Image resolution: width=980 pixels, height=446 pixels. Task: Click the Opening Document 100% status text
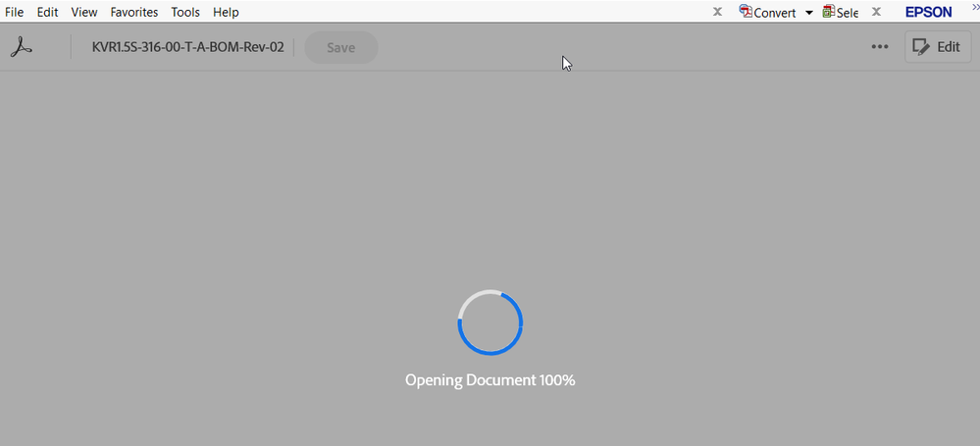point(490,379)
